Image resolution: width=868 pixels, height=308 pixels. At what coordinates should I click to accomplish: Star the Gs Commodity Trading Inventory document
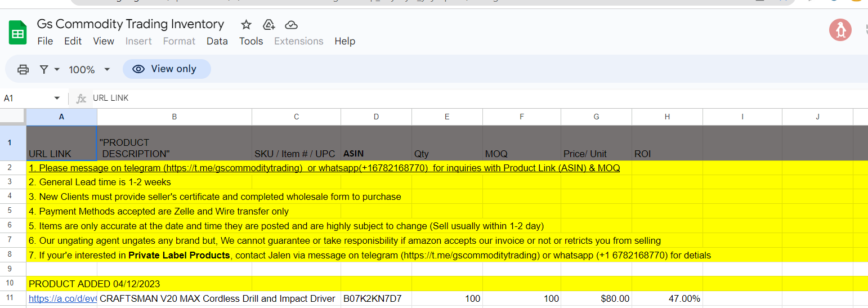246,24
